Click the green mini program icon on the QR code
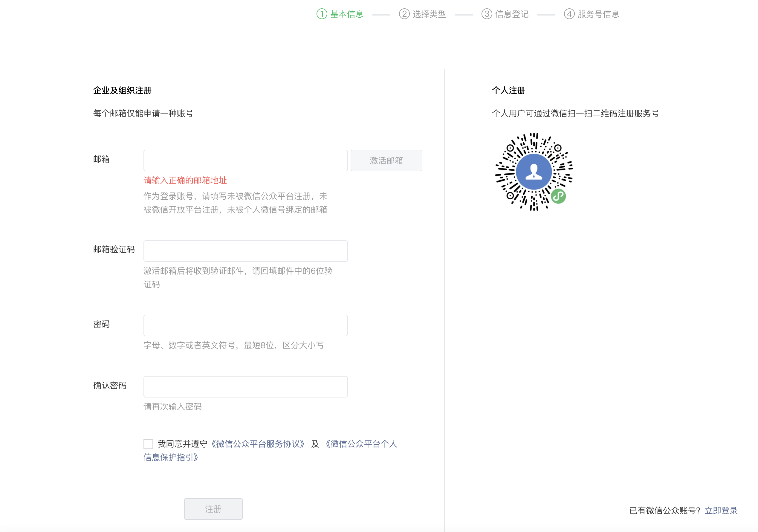 click(558, 196)
